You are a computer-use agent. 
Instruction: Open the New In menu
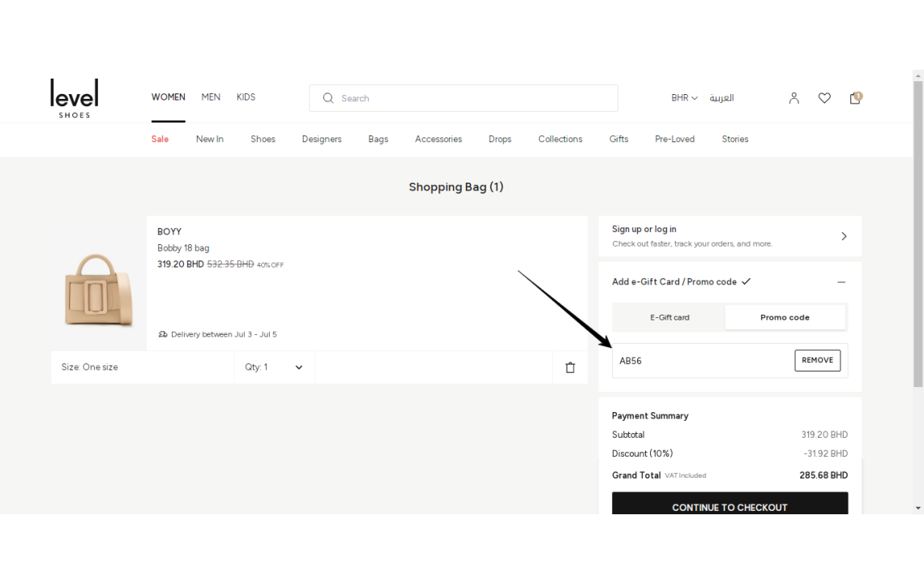210,140
